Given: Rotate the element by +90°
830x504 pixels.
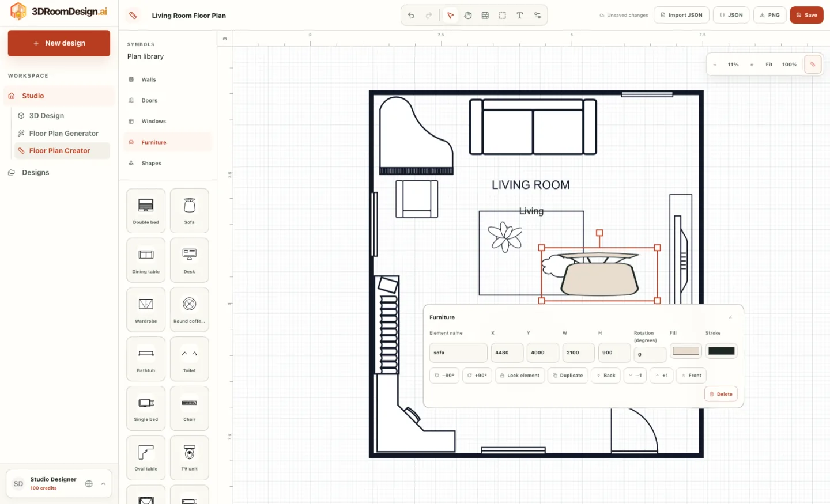Looking at the screenshot, I should (477, 376).
